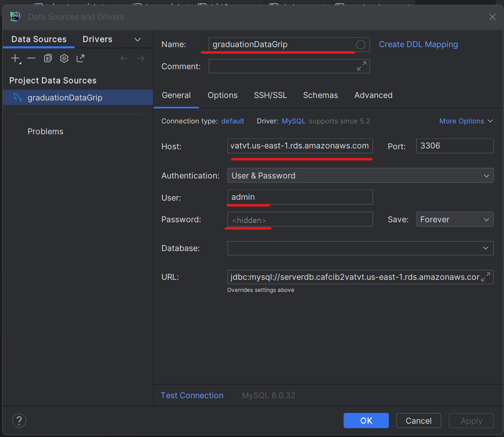Viewport: 504px width, 437px height.
Task: Click the default connection type link
Action: (x=233, y=121)
